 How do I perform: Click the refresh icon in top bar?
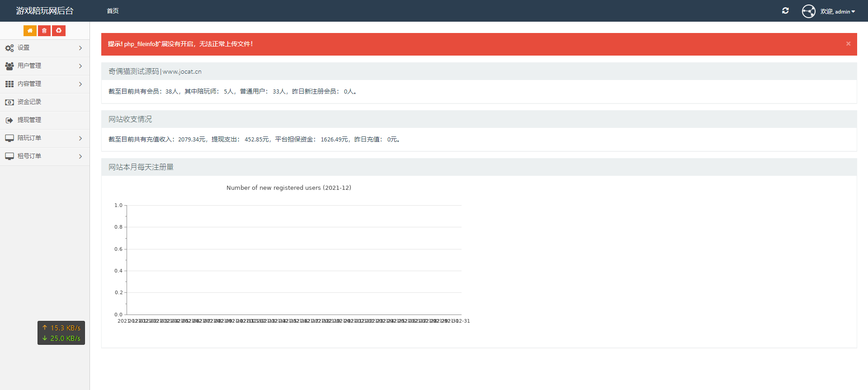(x=785, y=11)
